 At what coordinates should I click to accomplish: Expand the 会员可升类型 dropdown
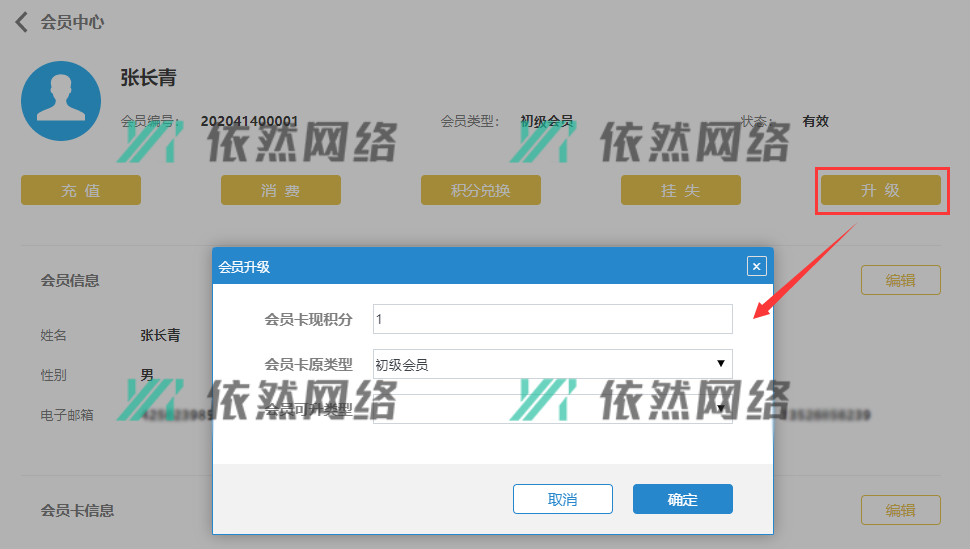(x=552, y=408)
